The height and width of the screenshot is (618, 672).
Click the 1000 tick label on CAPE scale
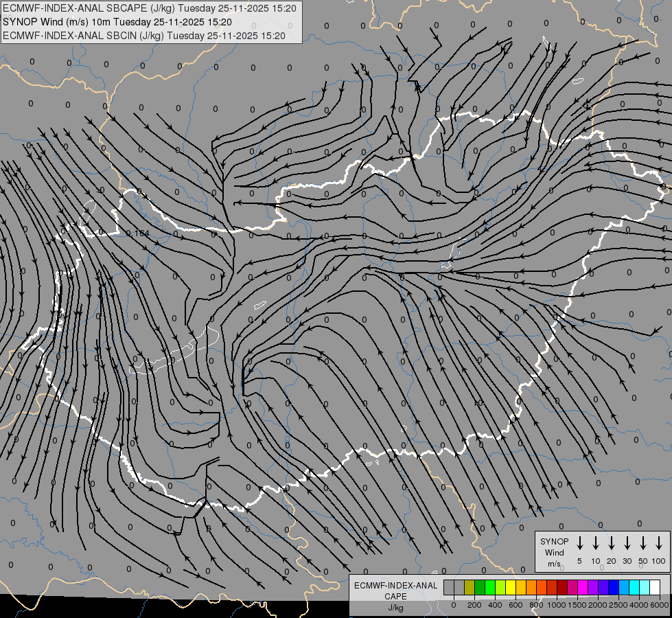(x=557, y=605)
